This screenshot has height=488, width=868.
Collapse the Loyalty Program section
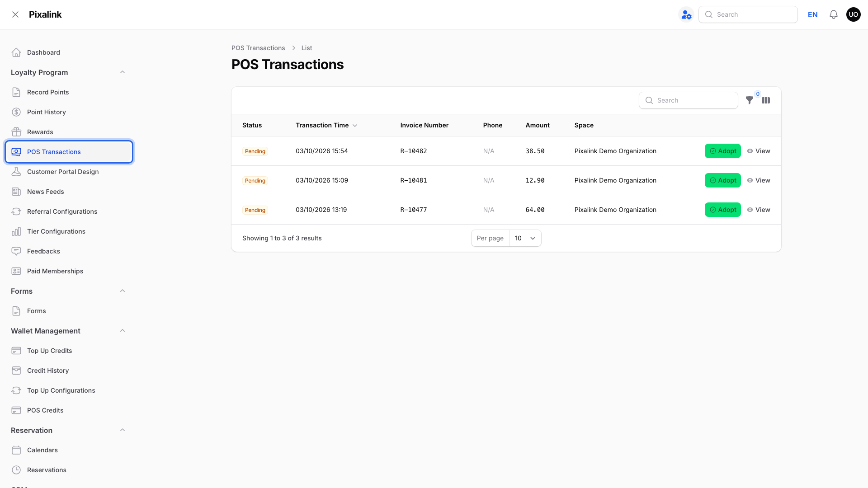point(123,72)
